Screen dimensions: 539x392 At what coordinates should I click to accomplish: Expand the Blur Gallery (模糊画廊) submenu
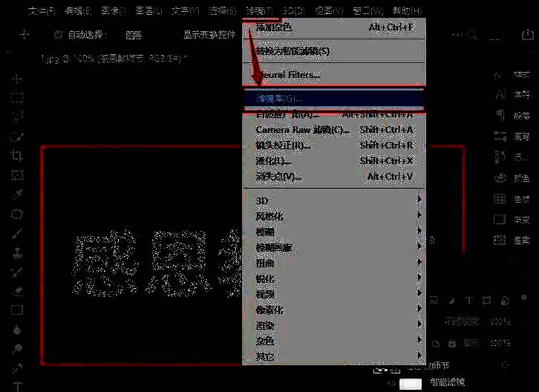coord(334,247)
